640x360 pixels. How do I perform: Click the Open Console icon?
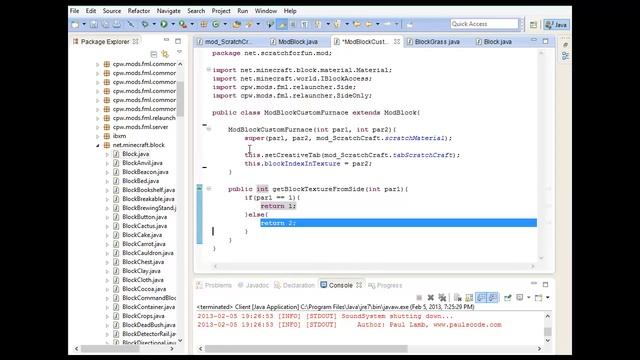(538, 298)
